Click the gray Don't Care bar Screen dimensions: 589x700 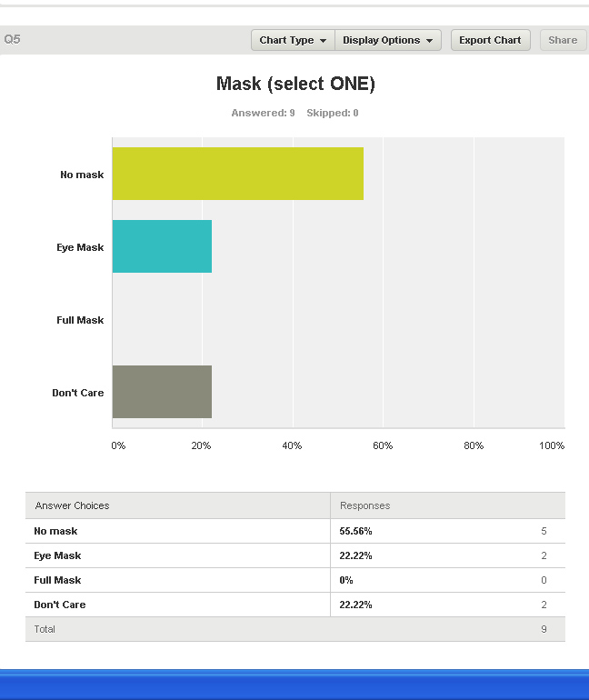tap(162, 392)
